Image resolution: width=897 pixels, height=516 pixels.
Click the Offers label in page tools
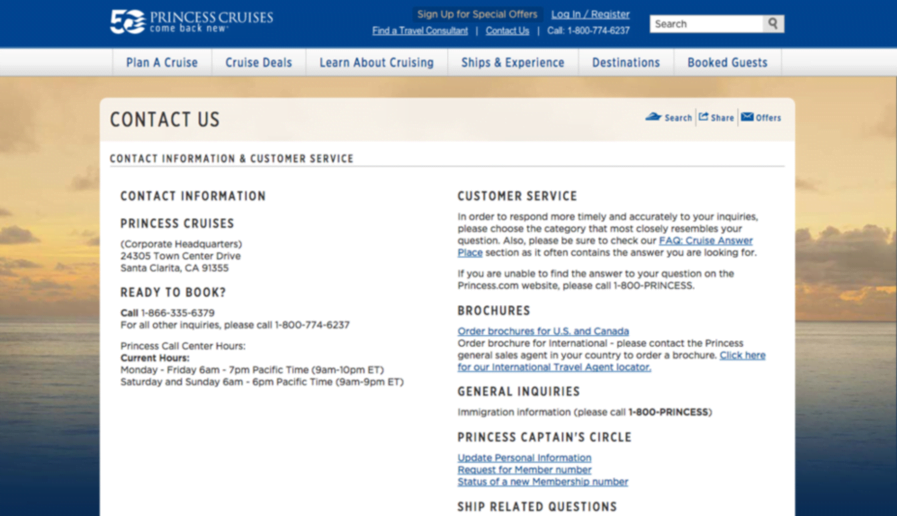[768, 118]
